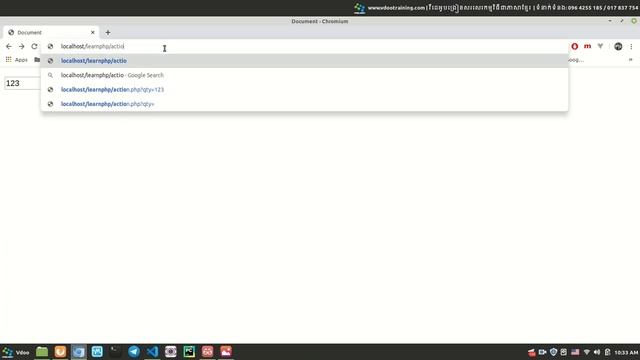Click inside the address bar text
Viewport: 640px width, 360px height.
pos(92,47)
